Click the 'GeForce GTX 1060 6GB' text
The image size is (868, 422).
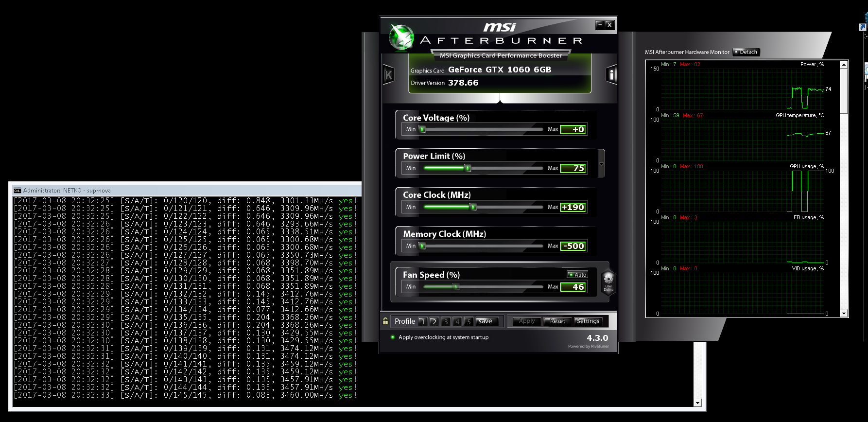500,70
